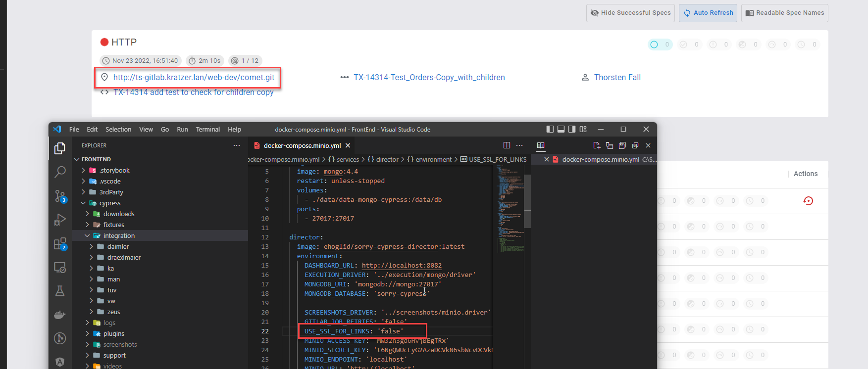Click the editor minimap code overview

(x=511, y=208)
